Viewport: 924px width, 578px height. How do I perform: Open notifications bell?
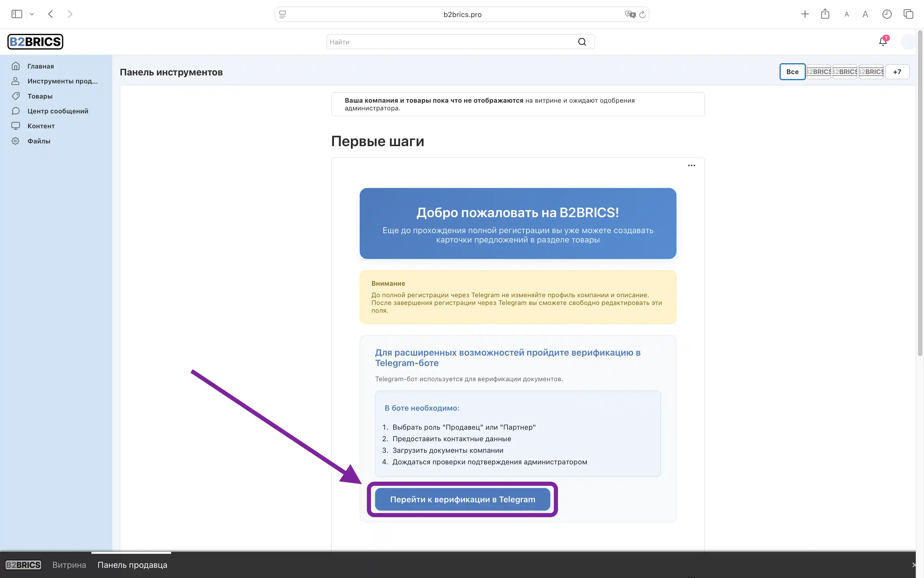point(883,41)
